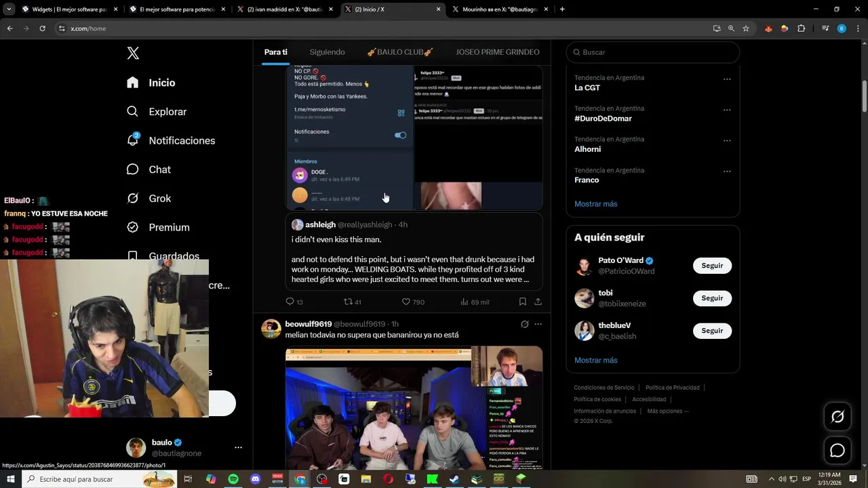Open account menu dots next to baulo

click(x=238, y=447)
